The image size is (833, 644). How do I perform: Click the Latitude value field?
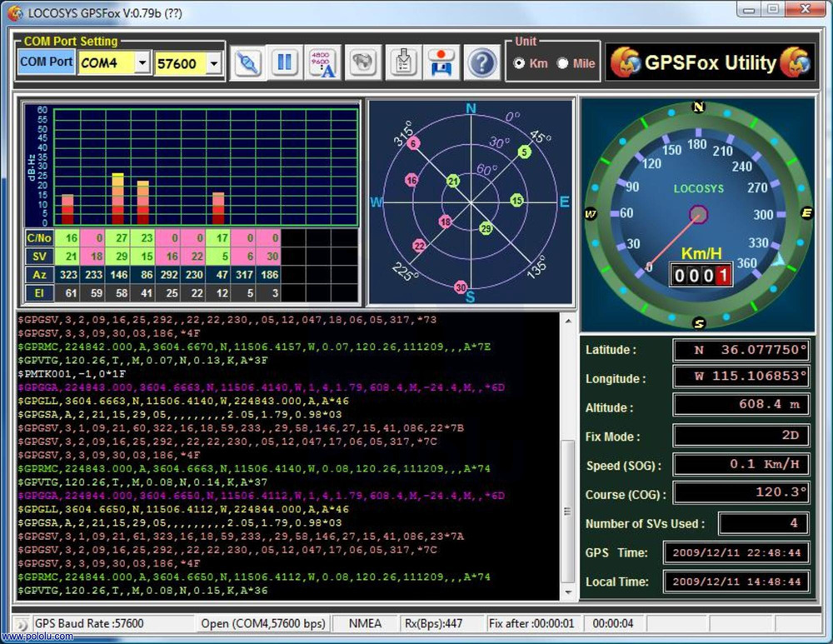point(741,350)
